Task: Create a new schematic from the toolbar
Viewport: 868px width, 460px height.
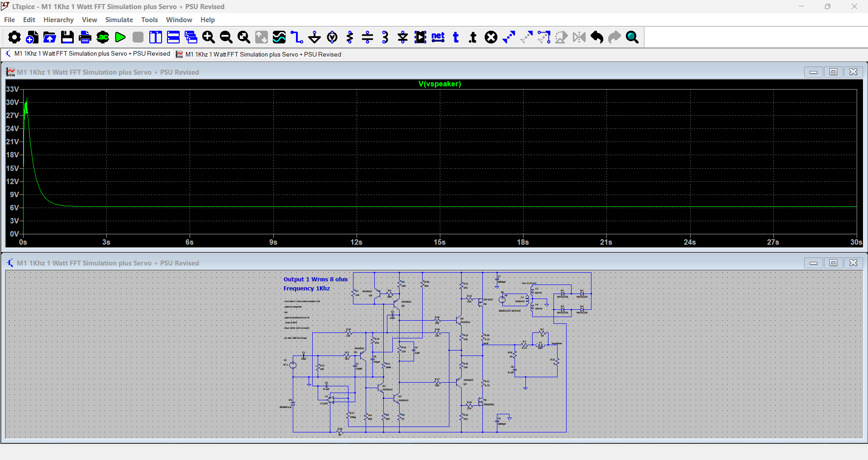Action: [x=32, y=37]
